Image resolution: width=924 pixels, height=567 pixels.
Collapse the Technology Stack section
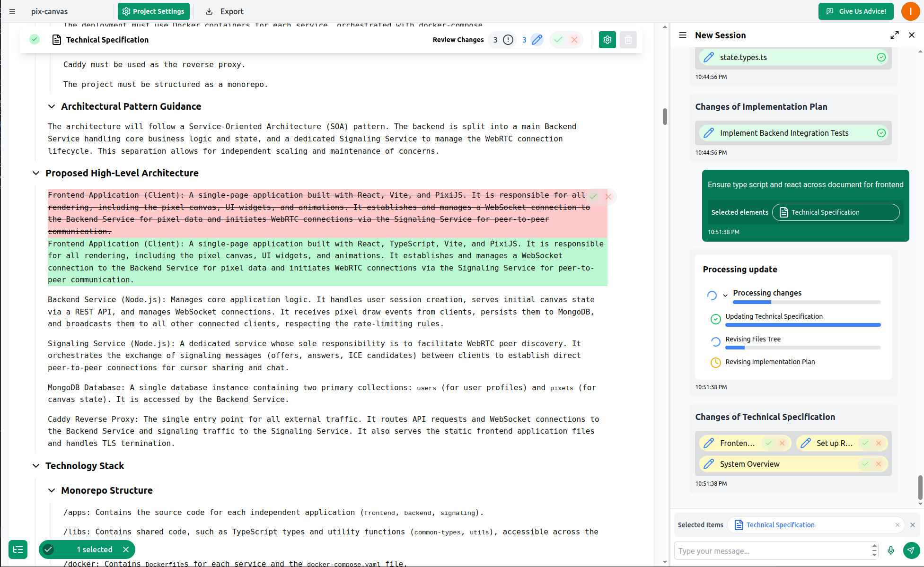pos(36,466)
